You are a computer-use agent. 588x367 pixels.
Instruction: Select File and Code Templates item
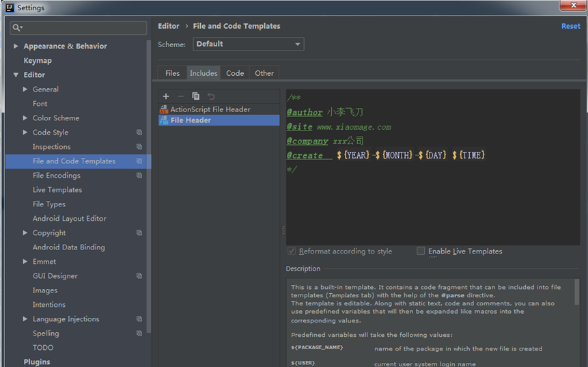79,161
